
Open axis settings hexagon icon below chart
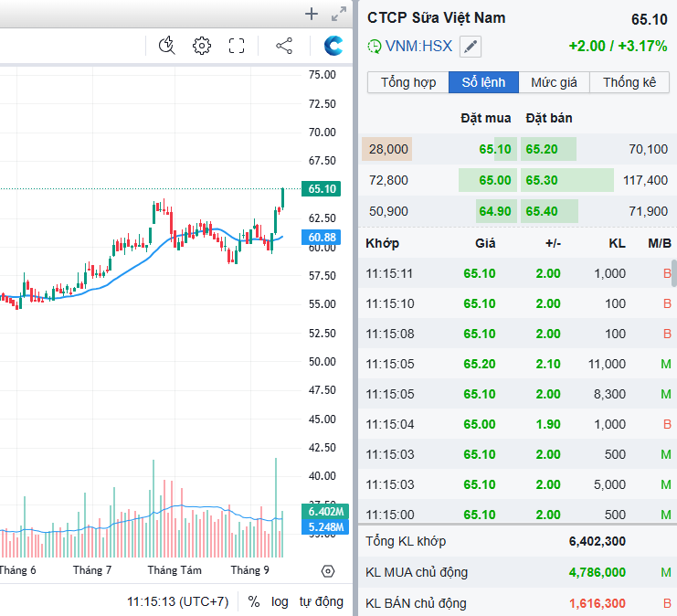pos(328,571)
